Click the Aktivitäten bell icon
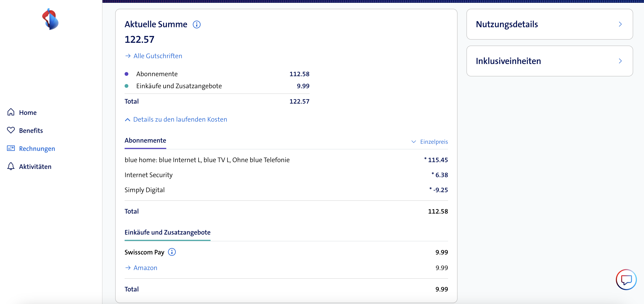 coord(11,166)
